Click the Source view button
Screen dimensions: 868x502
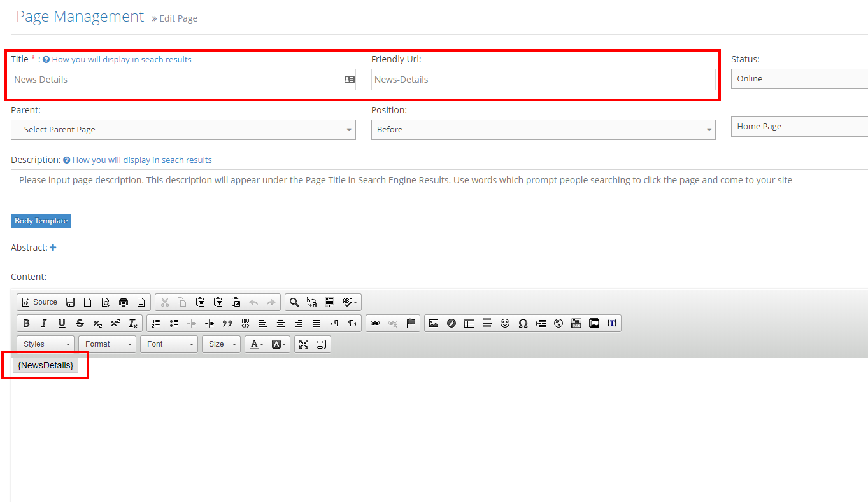point(39,302)
